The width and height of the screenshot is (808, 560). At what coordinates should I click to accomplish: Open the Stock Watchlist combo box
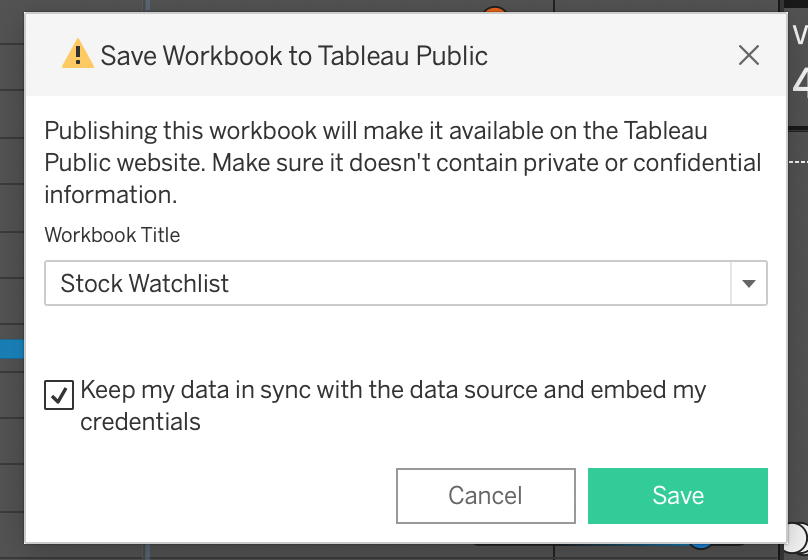coord(406,283)
